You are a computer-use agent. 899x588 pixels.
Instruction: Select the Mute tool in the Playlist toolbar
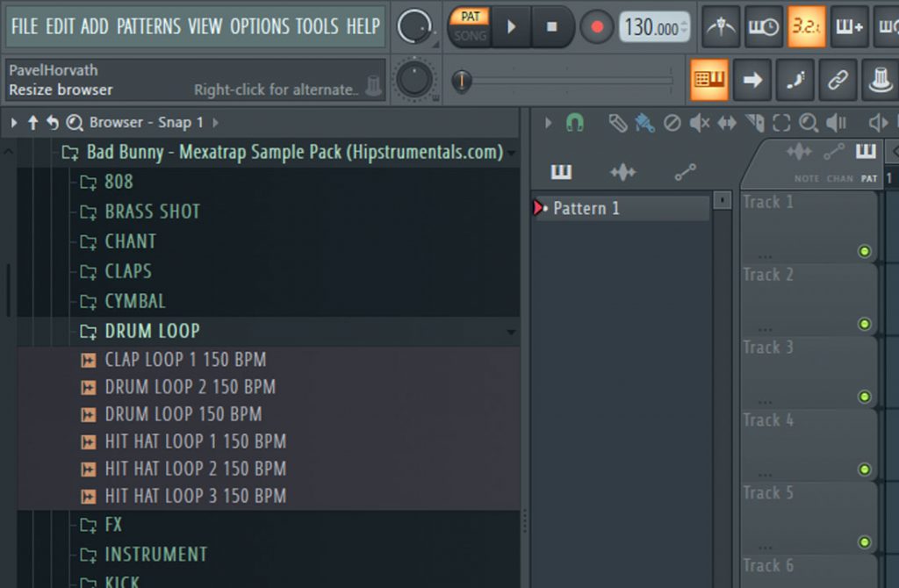[x=699, y=124]
